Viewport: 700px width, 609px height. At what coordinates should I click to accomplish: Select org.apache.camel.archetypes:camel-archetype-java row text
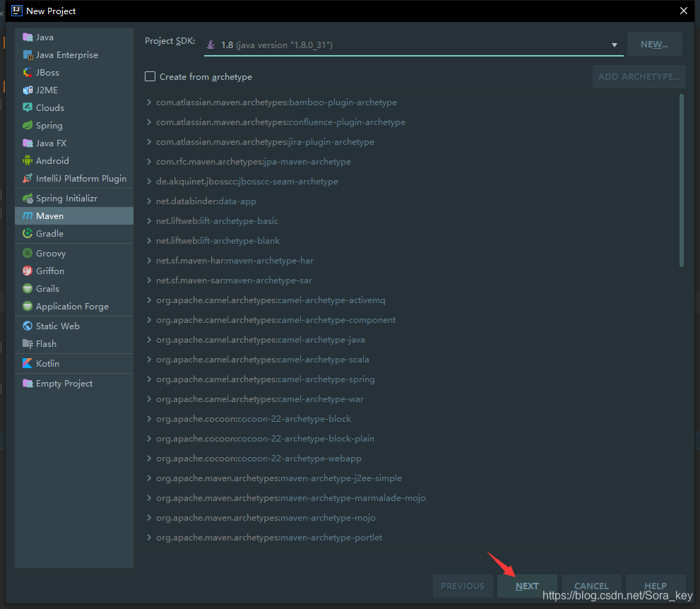(260, 340)
